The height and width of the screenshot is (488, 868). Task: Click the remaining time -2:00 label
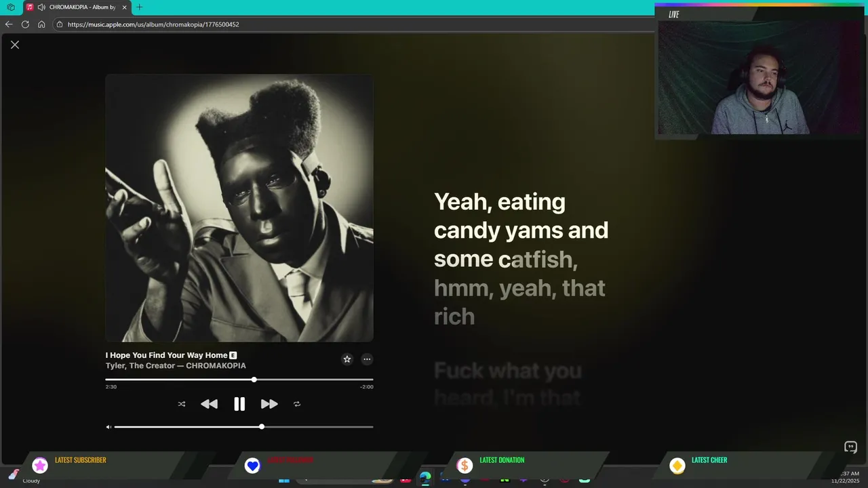click(367, 387)
